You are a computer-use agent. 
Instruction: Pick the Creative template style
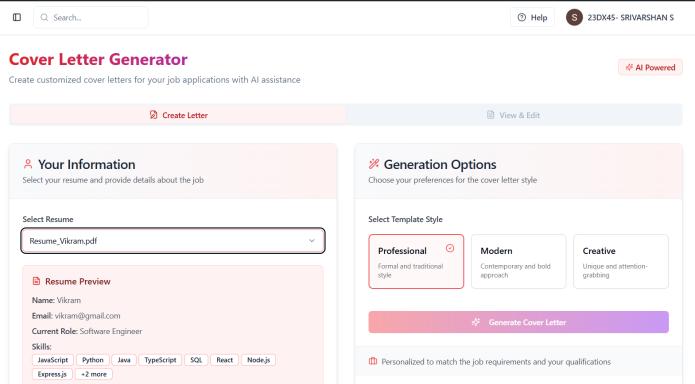click(x=621, y=262)
